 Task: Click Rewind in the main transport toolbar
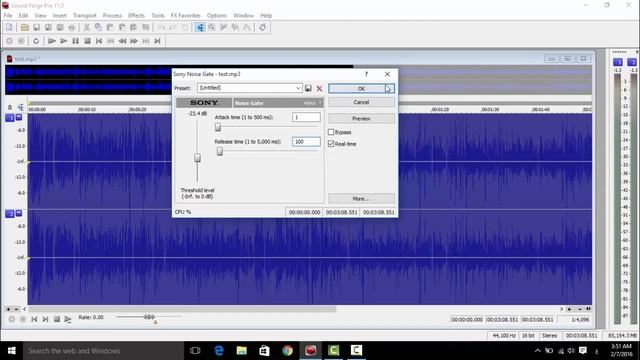[x=122, y=41]
